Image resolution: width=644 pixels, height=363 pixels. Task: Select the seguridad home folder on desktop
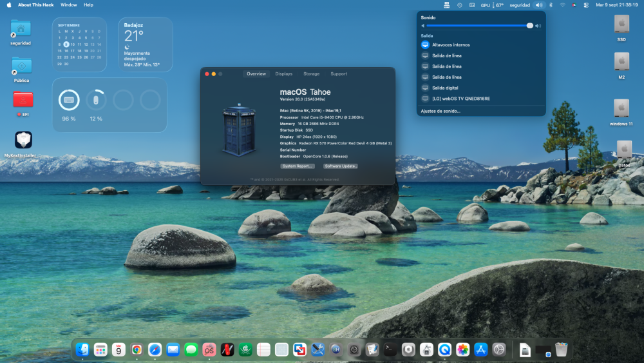[x=21, y=28]
